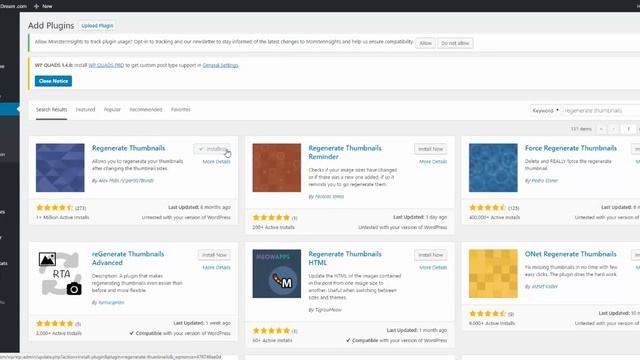The image size is (640, 360).
Task: Open Regenerate Thumbnails HTML Meow Apps icon
Action: click(277, 273)
